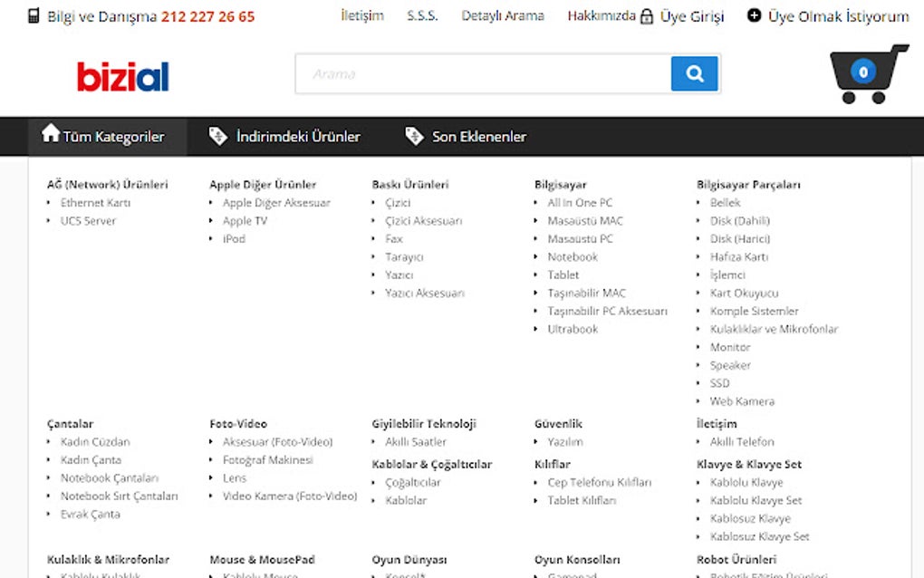Open Detaylı Arama
The width and height of the screenshot is (924, 578).
pyautogui.click(x=503, y=16)
